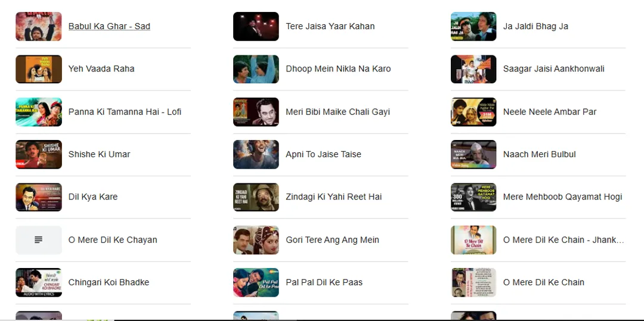This screenshot has width=644, height=321.
Task: Open the Saagar Jaisi Aankhonwali thumbnail
Action: (x=473, y=69)
